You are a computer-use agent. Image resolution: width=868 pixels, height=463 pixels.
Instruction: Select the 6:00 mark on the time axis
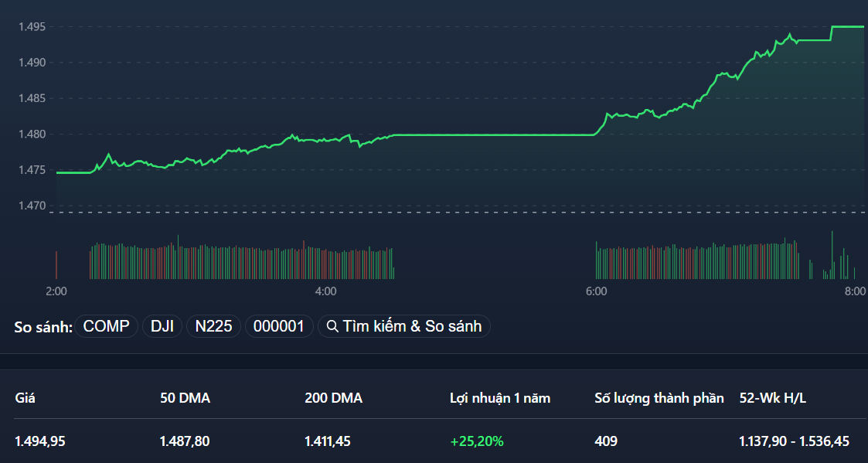point(596,291)
